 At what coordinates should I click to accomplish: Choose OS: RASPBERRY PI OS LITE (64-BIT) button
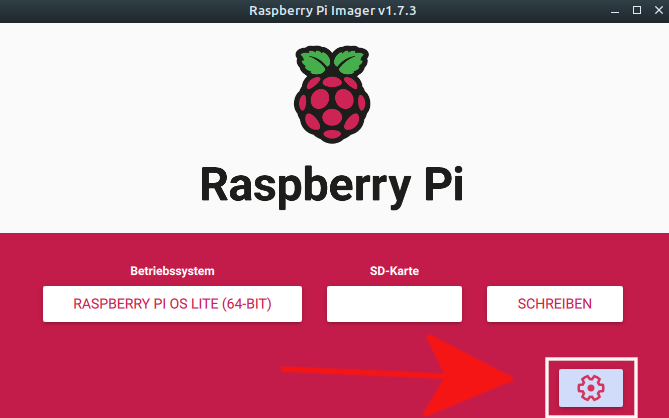[172, 304]
